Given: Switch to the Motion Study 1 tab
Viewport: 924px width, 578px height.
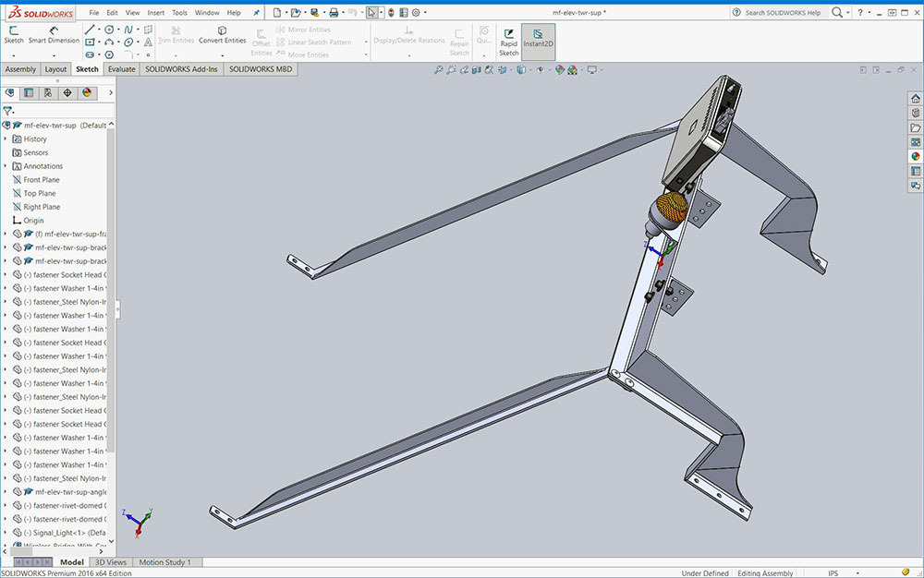Looking at the screenshot, I should click(164, 562).
